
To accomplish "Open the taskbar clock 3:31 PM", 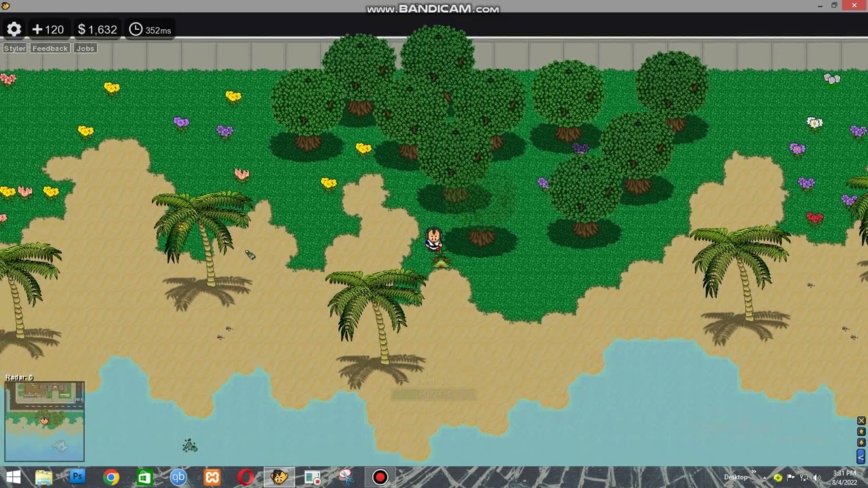I will tap(844, 477).
